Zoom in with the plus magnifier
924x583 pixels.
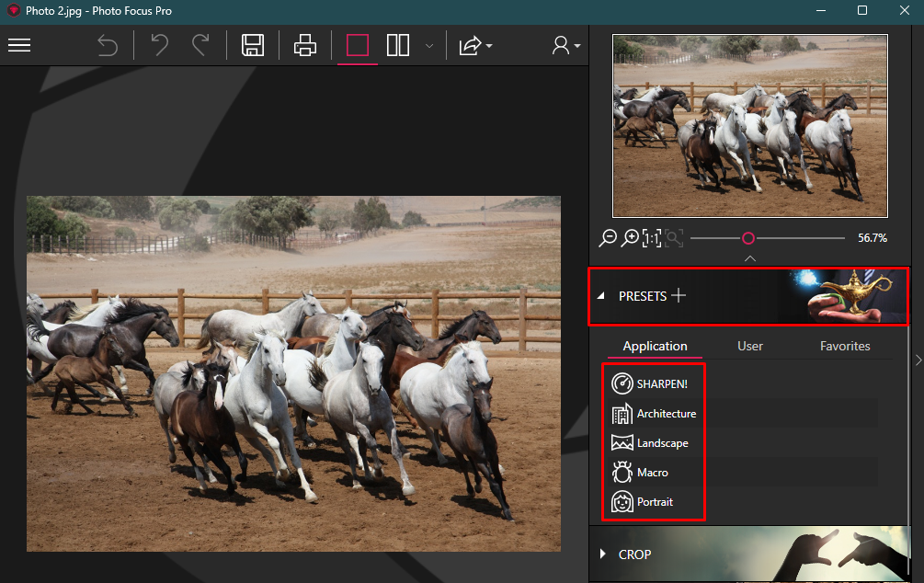click(x=630, y=238)
